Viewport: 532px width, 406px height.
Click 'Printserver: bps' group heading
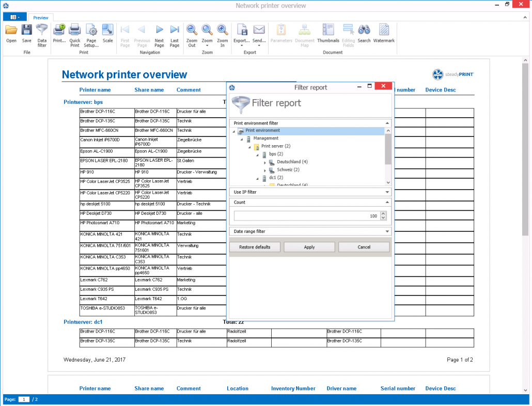[x=83, y=102]
